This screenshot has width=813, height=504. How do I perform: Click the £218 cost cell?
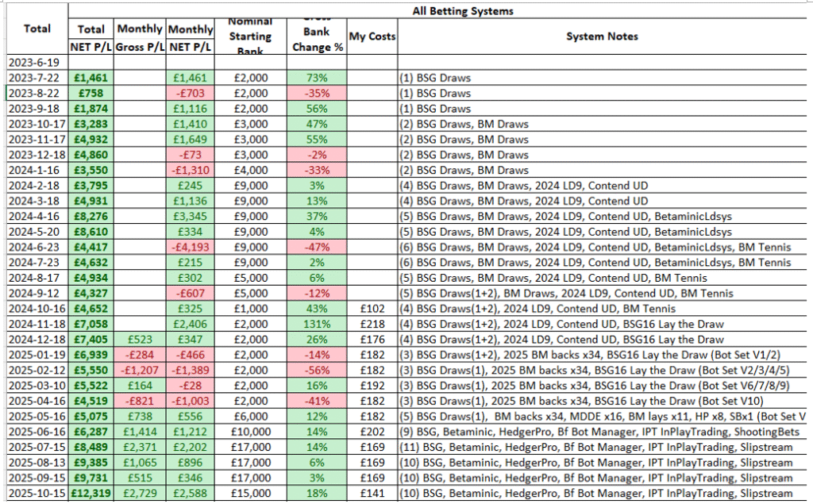(372, 325)
